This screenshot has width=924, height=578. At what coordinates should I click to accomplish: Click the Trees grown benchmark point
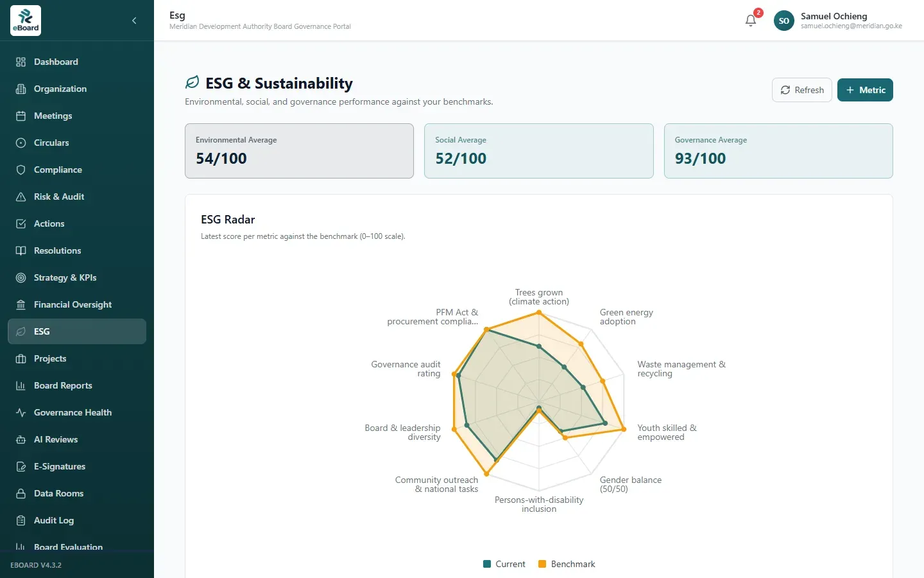(539, 313)
